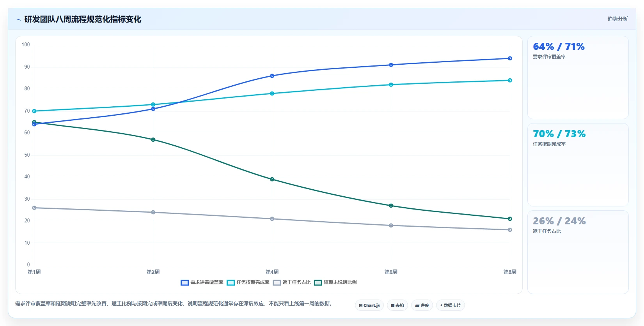Click the 任务按期完成率 point at 第2周
The width and height of the screenshot is (644, 326).
[x=153, y=104]
